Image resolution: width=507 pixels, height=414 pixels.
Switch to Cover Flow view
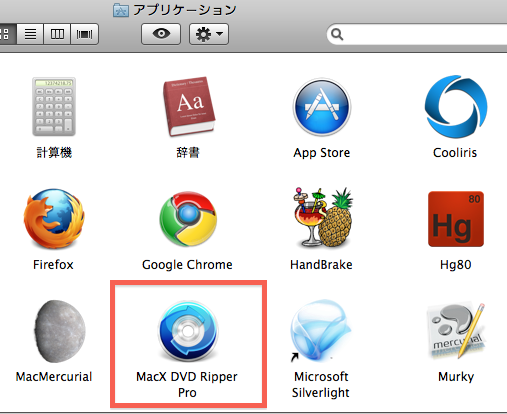pyautogui.click(x=85, y=34)
